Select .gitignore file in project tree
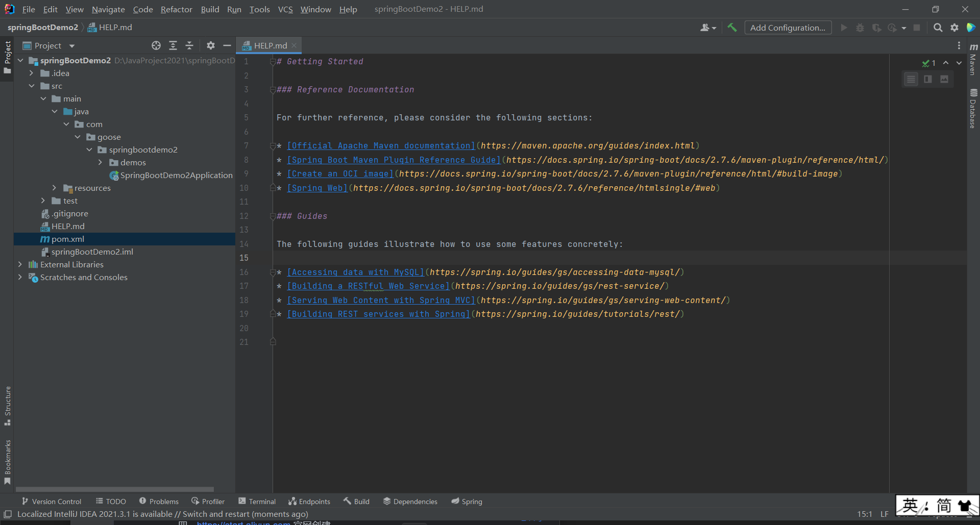Viewport: 980px width, 525px height. pos(64,213)
